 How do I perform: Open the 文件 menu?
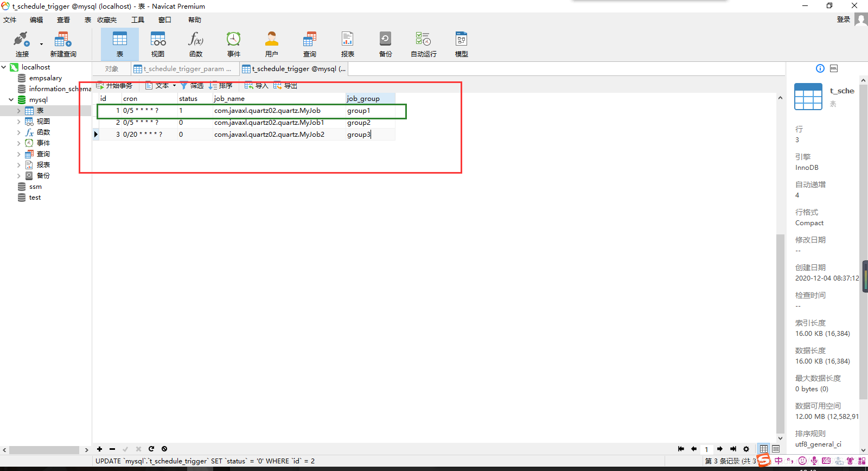(10, 20)
